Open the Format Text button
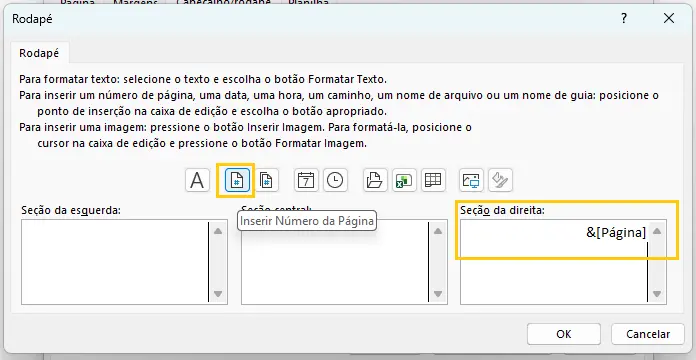This screenshot has width=696, height=360. (x=197, y=180)
